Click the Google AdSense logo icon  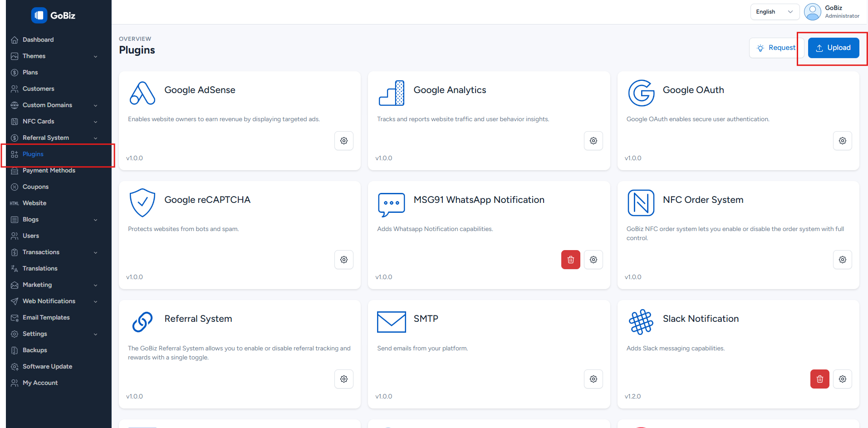tap(142, 93)
